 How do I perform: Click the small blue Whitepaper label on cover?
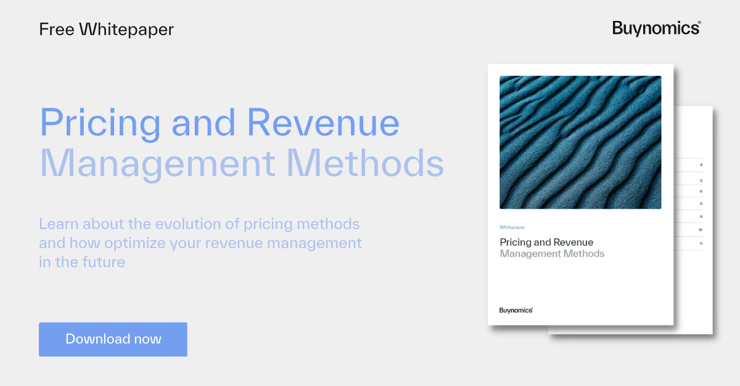(x=513, y=227)
